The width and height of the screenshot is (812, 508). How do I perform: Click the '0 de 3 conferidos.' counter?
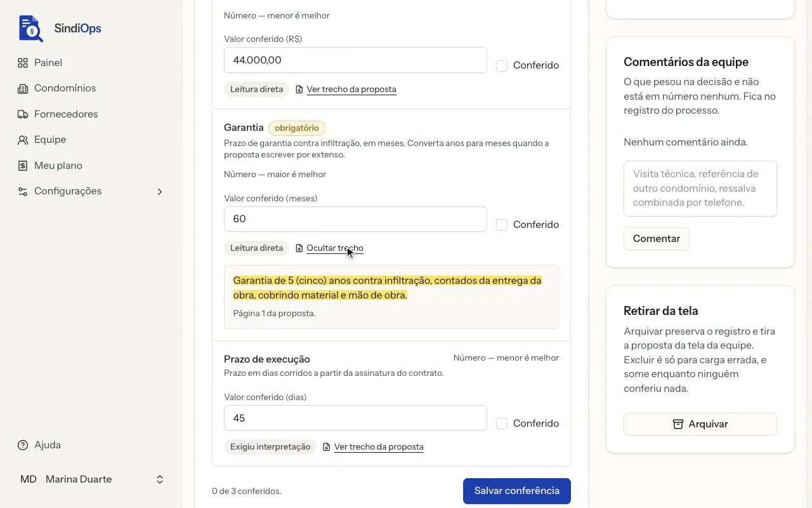pyautogui.click(x=247, y=491)
